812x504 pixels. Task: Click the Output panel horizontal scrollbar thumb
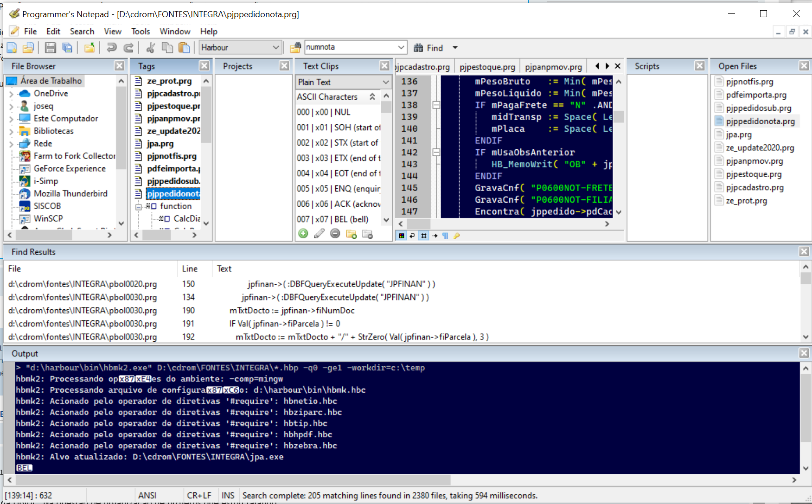[x=227, y=479]
